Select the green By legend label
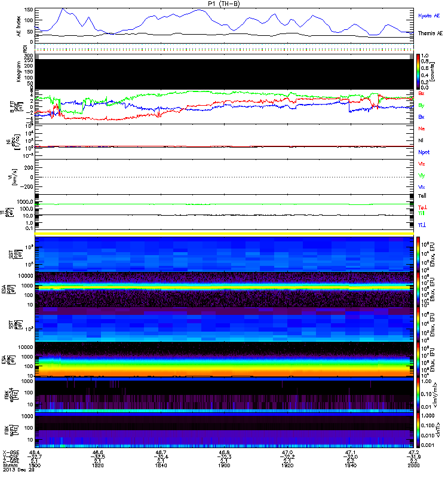The width and height of the screenshot is (448, 478). [x=422, y=105]
